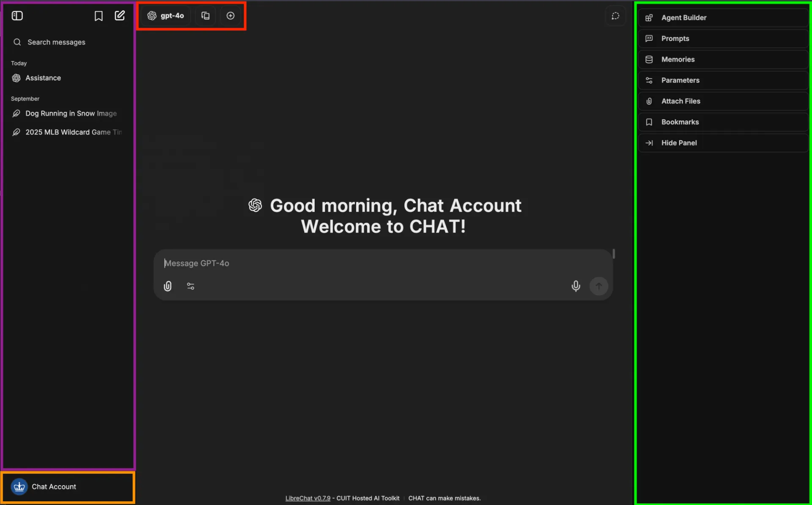Click the OpenAI icon of Assistance chat
Screen dimensions: 812x505
[x=16, y=78]
